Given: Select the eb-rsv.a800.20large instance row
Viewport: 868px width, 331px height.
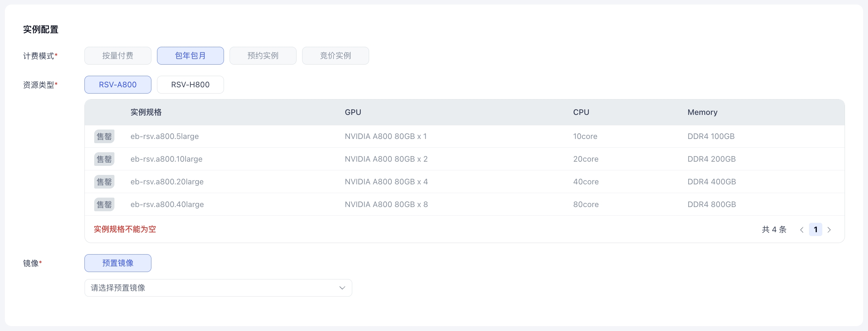Looking at the screenshot, I should point(167,182).
